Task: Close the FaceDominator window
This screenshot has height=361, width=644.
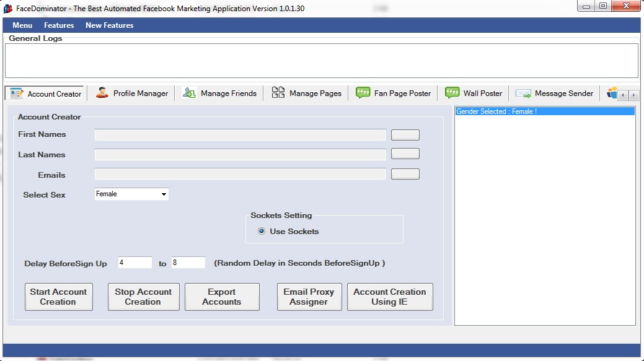Action: point(626,6)
